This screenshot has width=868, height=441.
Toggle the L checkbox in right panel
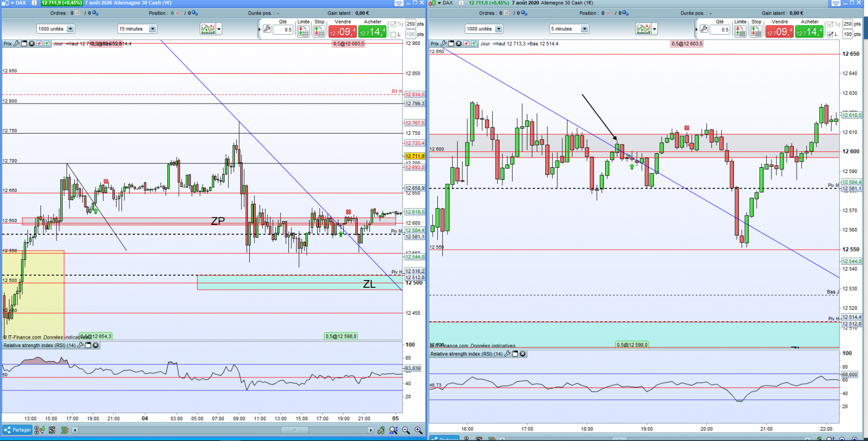click(x=830, y=34)
